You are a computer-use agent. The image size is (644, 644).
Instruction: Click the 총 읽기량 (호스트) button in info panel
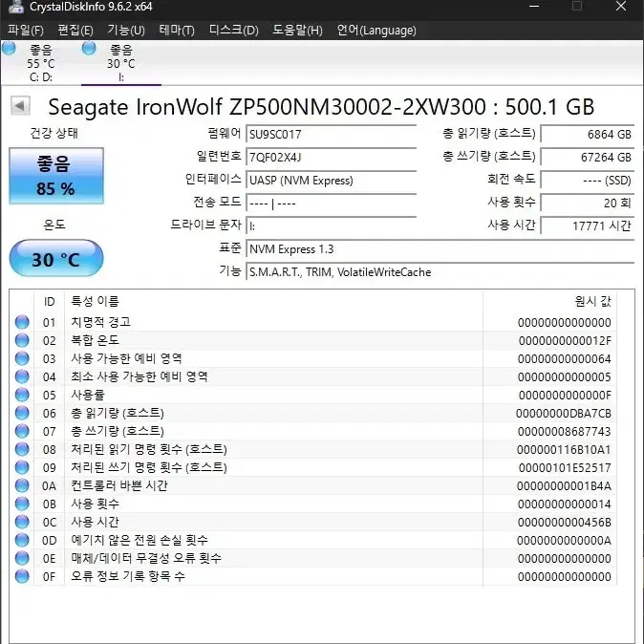[x=489, y=134]
